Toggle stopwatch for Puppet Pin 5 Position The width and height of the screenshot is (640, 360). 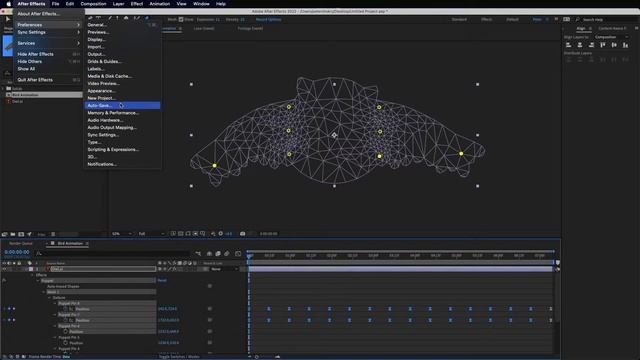coord(66,343)
